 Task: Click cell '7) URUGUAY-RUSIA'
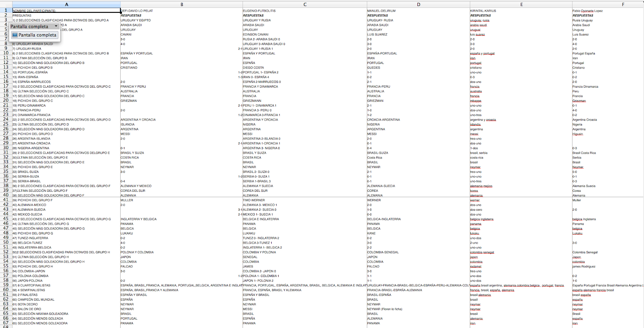(27, 49)
